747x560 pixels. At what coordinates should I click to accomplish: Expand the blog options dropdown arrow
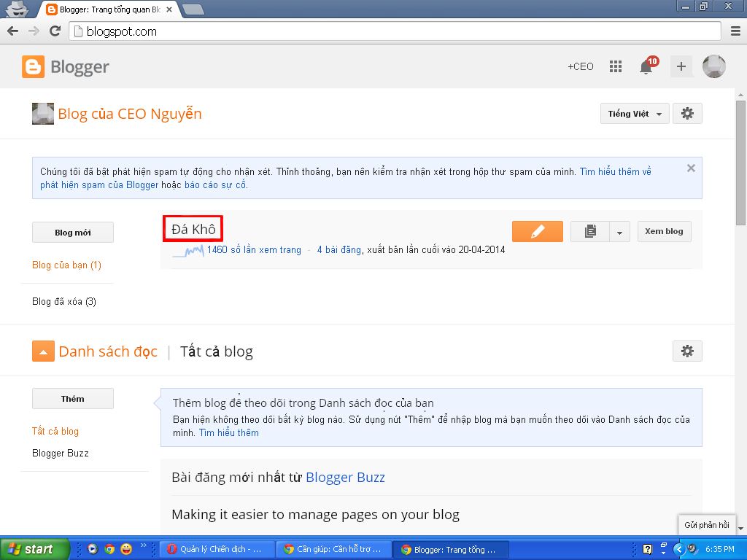click(619, 232)
